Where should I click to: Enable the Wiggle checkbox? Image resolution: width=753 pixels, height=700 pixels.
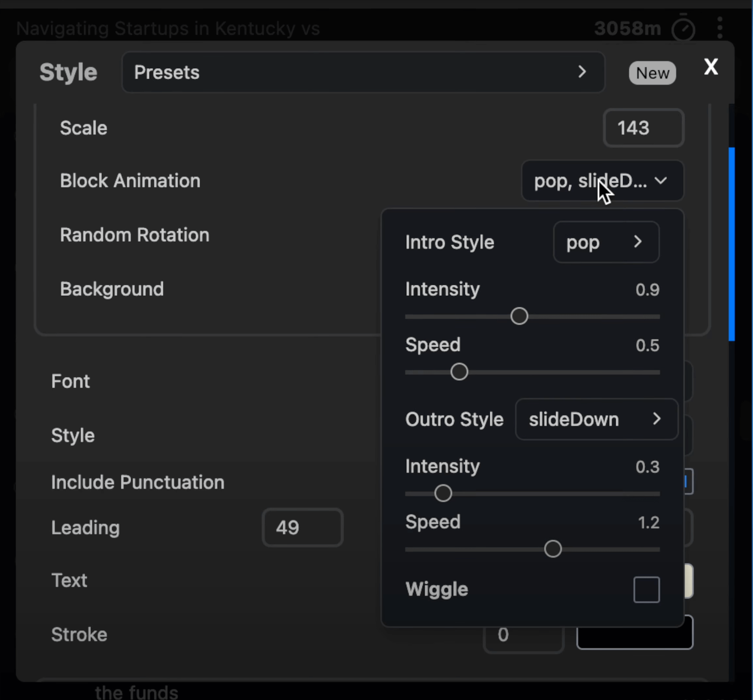click(x=646, y=590)
